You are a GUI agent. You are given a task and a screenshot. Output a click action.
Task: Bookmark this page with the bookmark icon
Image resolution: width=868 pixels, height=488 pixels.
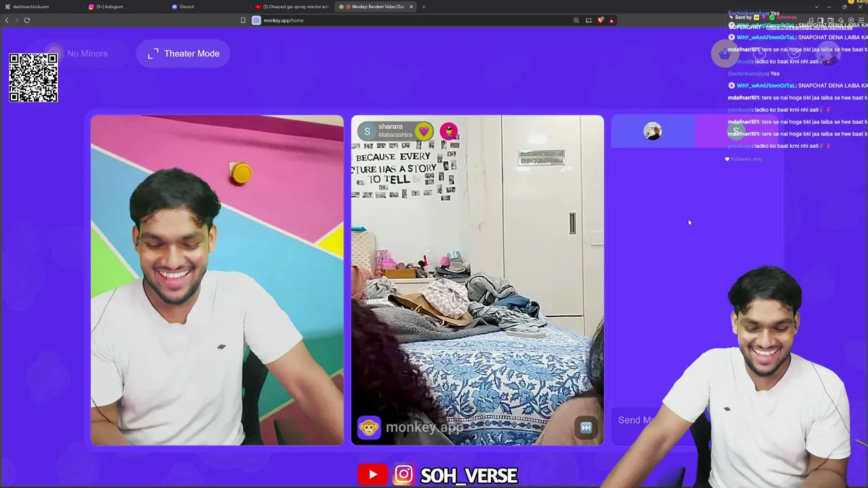coord(243,20)
